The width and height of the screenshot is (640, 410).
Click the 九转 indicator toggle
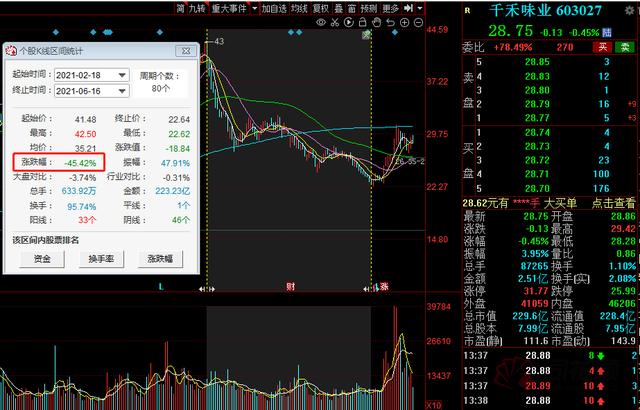pyautogui.click(x=196, y=9)
